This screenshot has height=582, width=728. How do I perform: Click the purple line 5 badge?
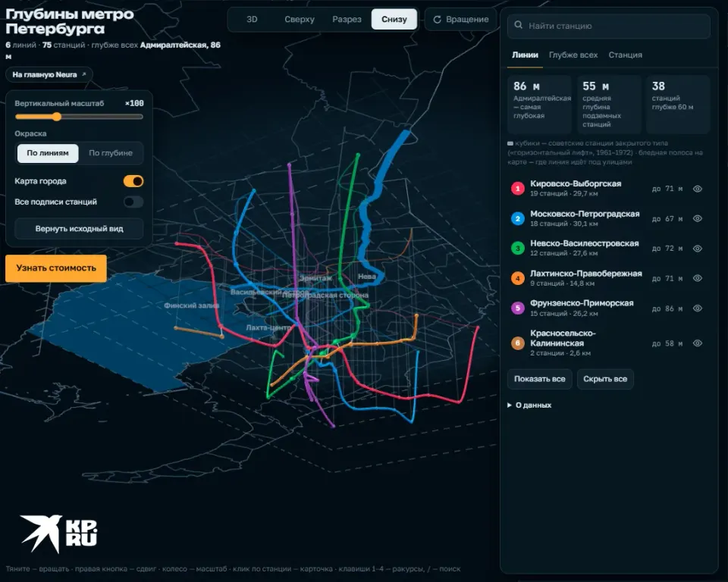[518, 308]
